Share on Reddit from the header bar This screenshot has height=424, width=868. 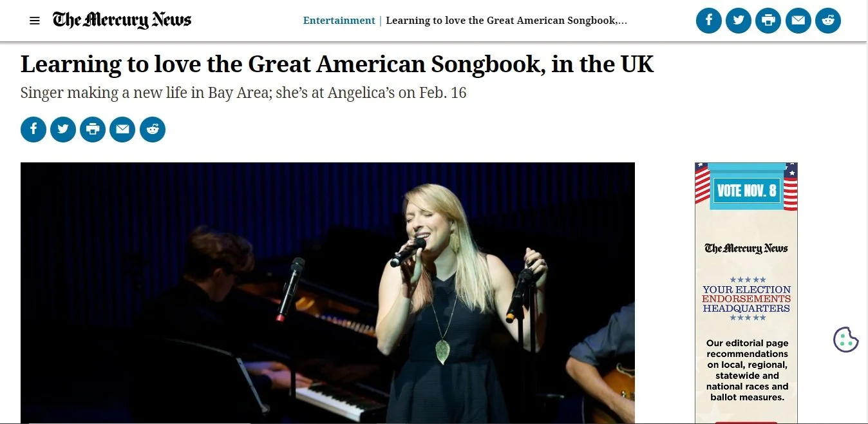[x=828, y=21]
